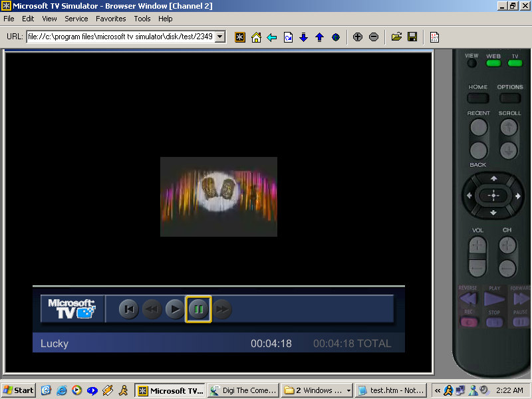
Task: Pause playback in the Microsoft TV bar
Action: (198, 309)
